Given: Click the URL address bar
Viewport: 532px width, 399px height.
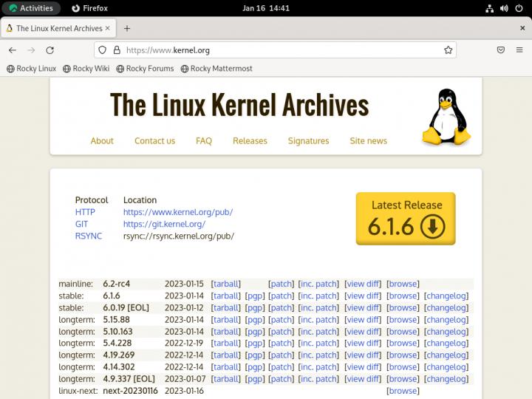Looking at the screenshot, I should click(281, 50).
